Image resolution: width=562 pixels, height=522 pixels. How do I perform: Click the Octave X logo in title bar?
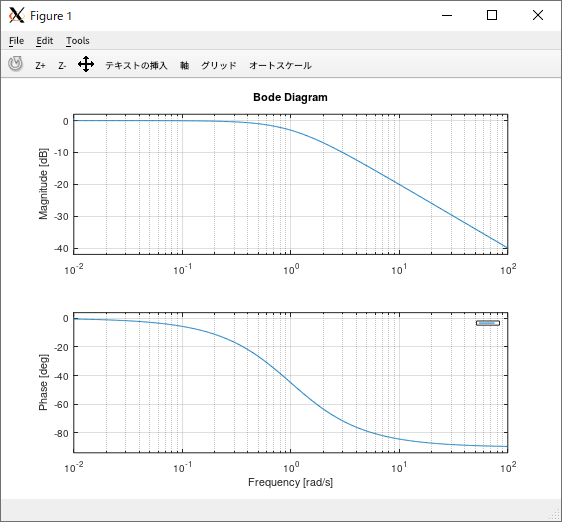pyautogui.click(x=16, y=15)
